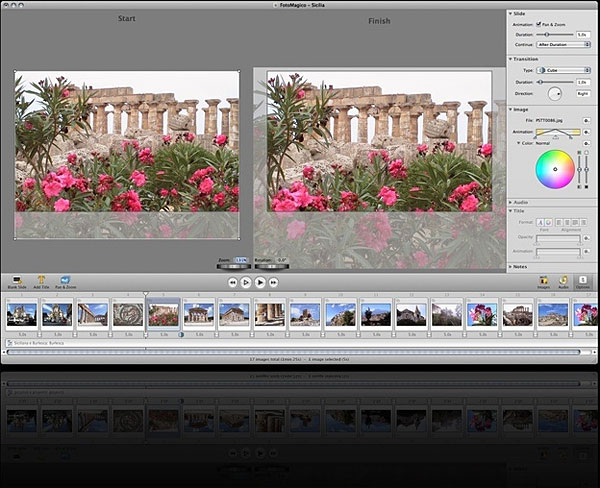
Task: Click the action gear beside Color: Normal
Action: pos(586,143)
